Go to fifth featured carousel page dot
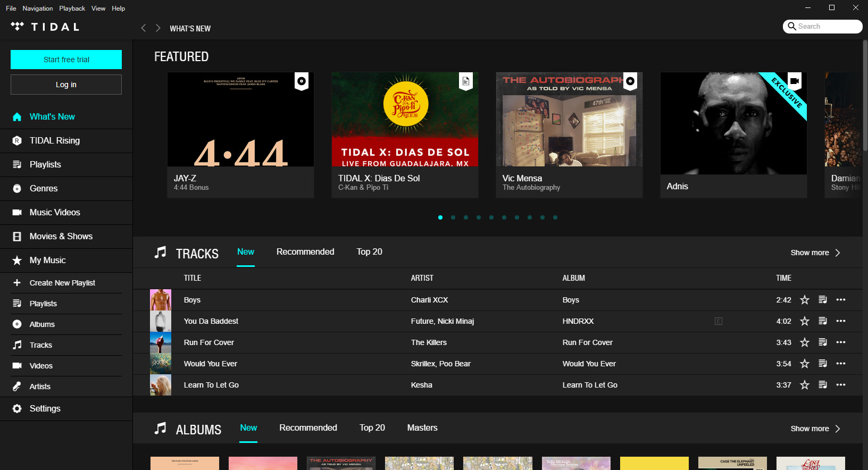 (x=491, y=217)
